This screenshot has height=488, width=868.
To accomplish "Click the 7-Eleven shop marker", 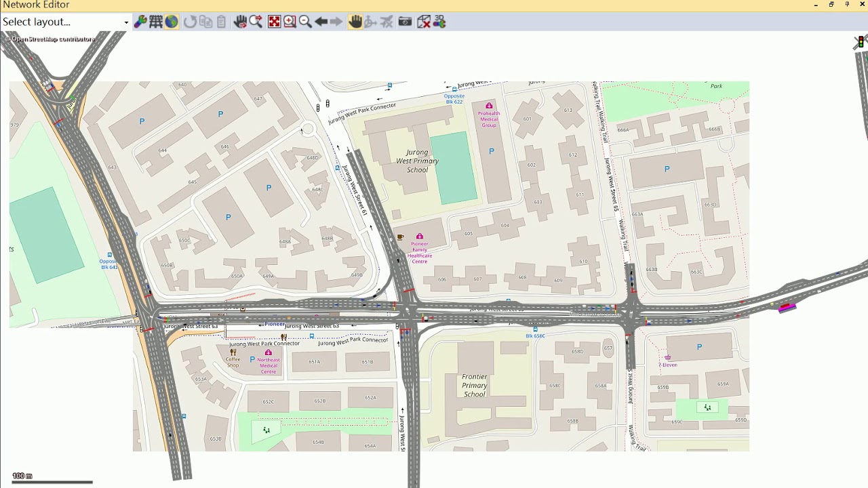I will tap(667, 357).
